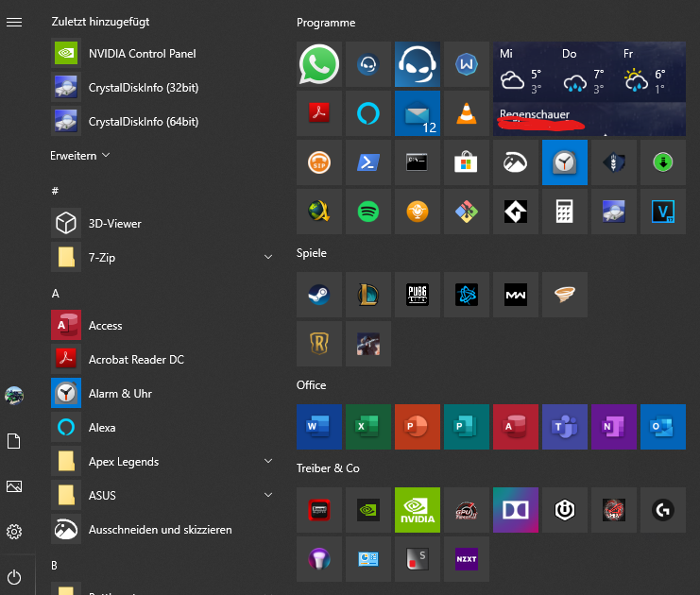Open 3D-Viewer from the app list

point(162,223)
